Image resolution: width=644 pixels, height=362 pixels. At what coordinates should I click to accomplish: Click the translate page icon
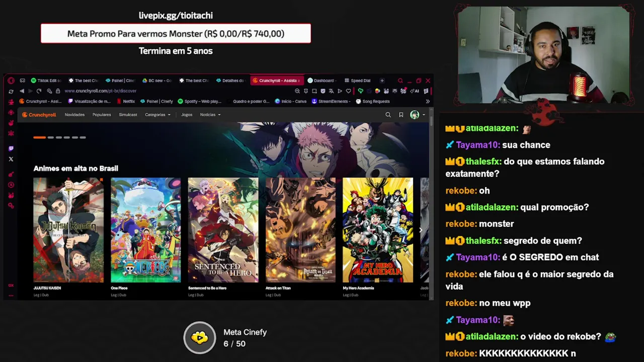tap(331, 91)
